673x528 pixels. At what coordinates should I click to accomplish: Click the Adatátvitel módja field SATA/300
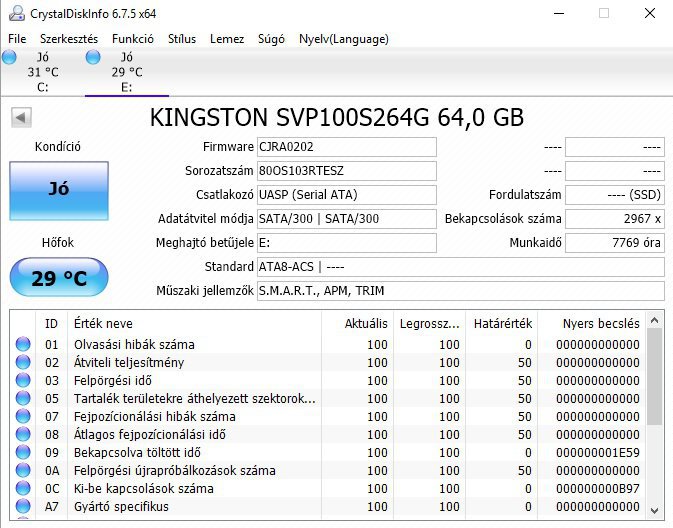point(347,219)
